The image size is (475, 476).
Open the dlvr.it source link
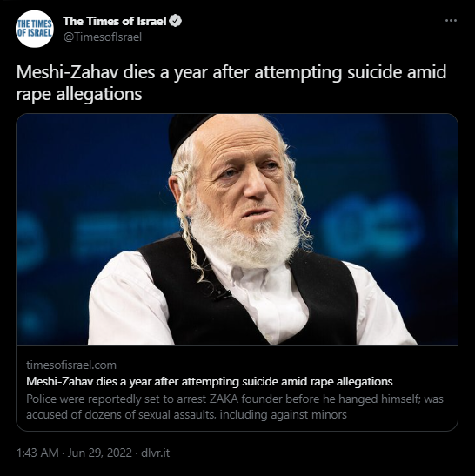156,453
